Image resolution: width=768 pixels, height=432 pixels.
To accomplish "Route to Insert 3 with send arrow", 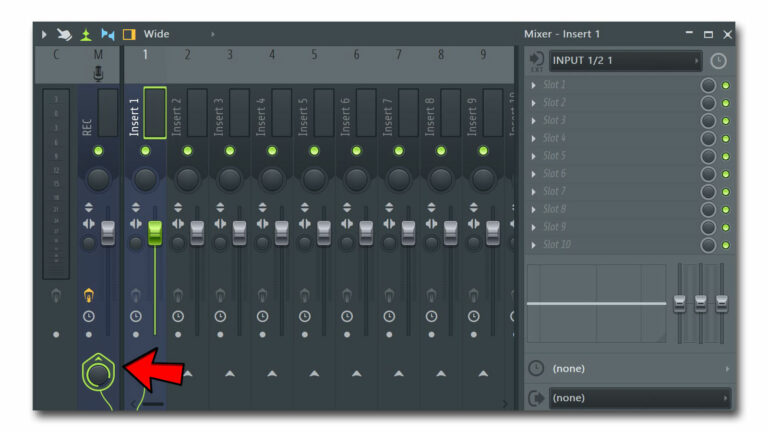I will coord(230,374).
